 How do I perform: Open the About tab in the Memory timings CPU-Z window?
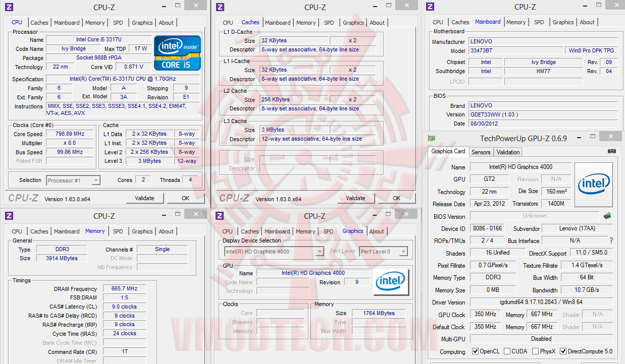click(166, 231)
